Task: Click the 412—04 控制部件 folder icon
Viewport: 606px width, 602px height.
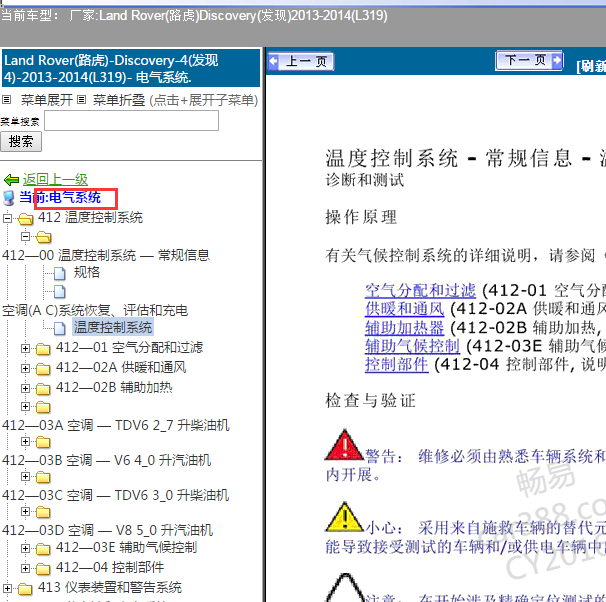Action: coord(43,569)
